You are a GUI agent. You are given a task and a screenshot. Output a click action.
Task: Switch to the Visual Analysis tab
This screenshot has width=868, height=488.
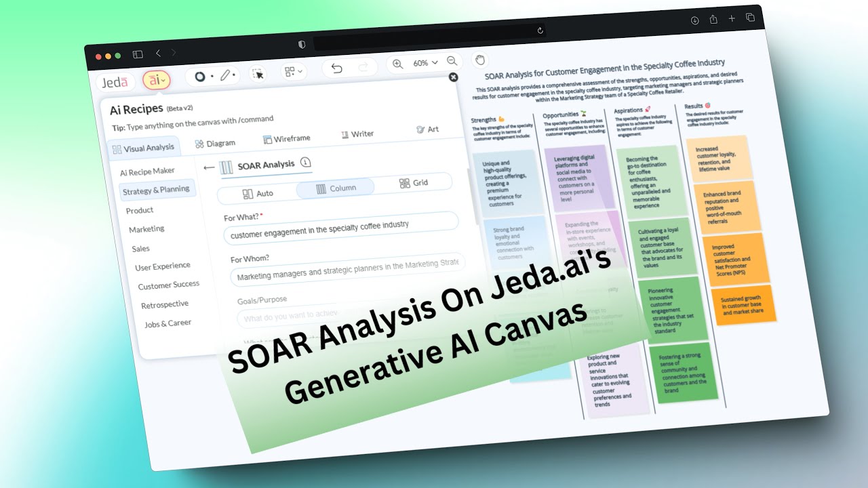point(143,148)
